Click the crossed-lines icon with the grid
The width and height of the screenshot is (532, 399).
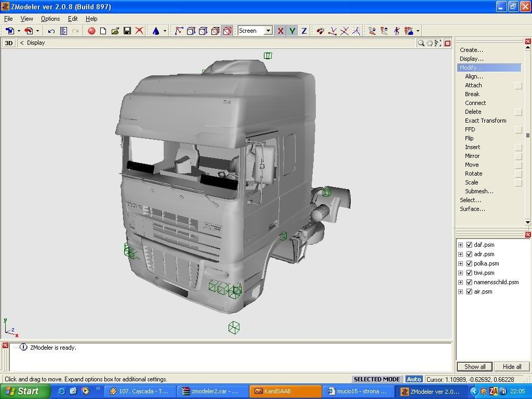point(356,31)
